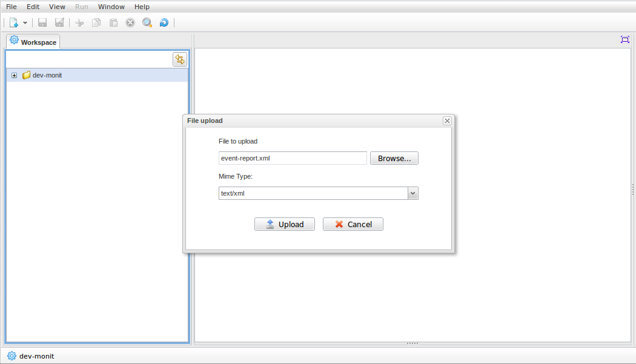Click the Save toolbar icon

coord(42,23)
